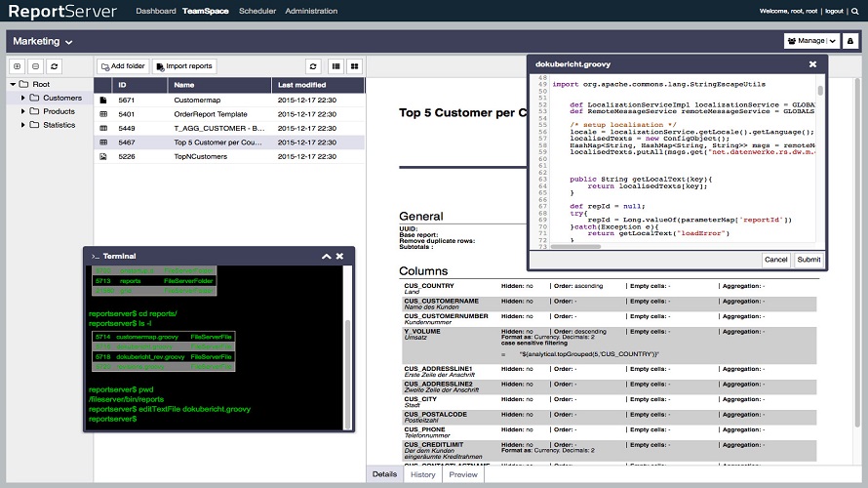
Task: Switch to list view layout
Action: pyautogui.click(x=336, y=66)
